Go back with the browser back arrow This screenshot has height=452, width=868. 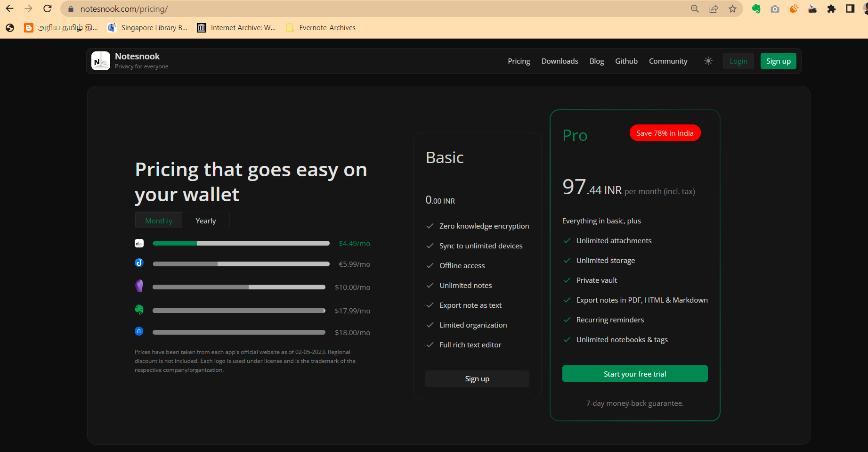click(x=9, y=9)
